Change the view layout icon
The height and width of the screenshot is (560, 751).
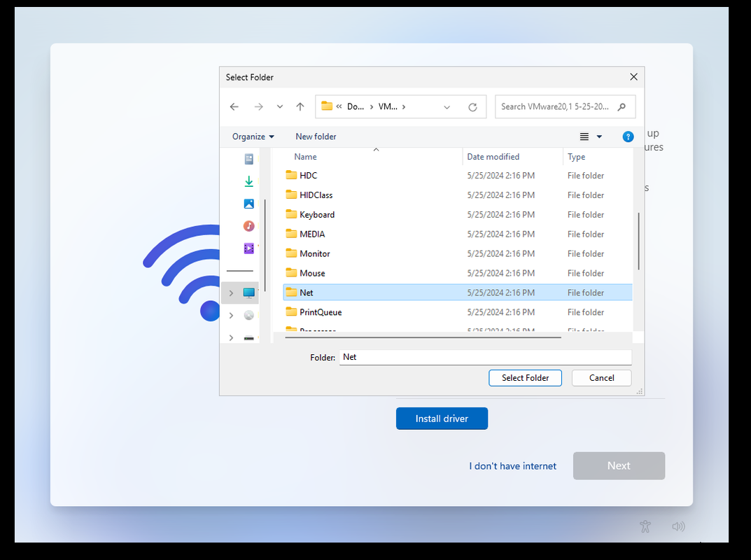[584, 137]
